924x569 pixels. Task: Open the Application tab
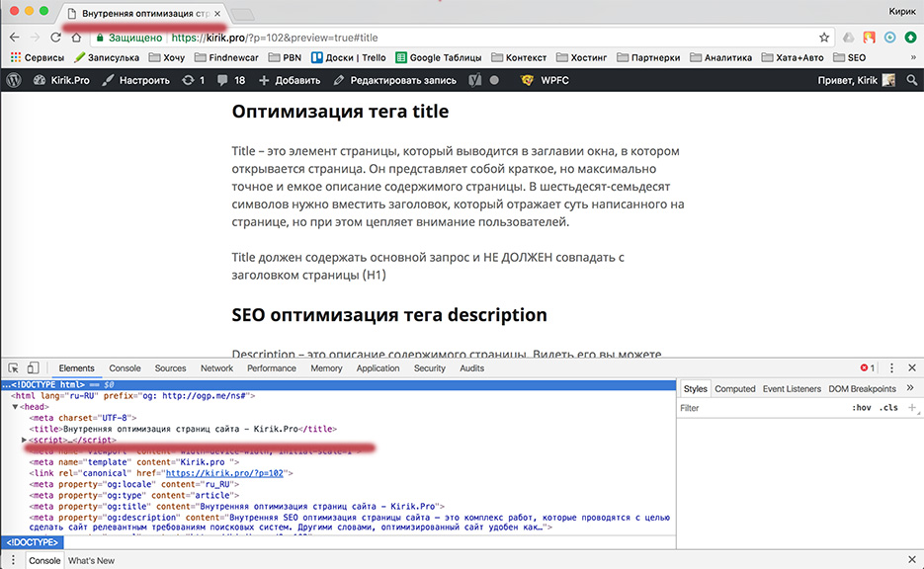[378, 368]
